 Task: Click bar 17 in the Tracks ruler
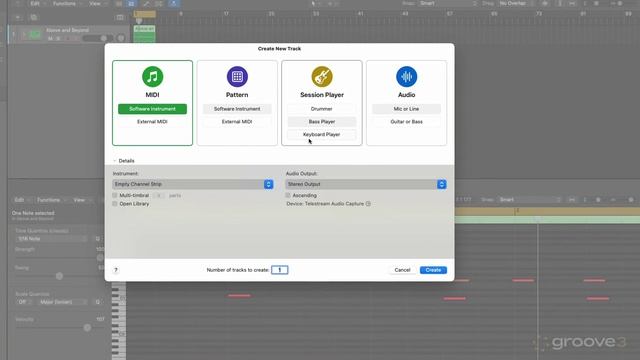[226, 13]
